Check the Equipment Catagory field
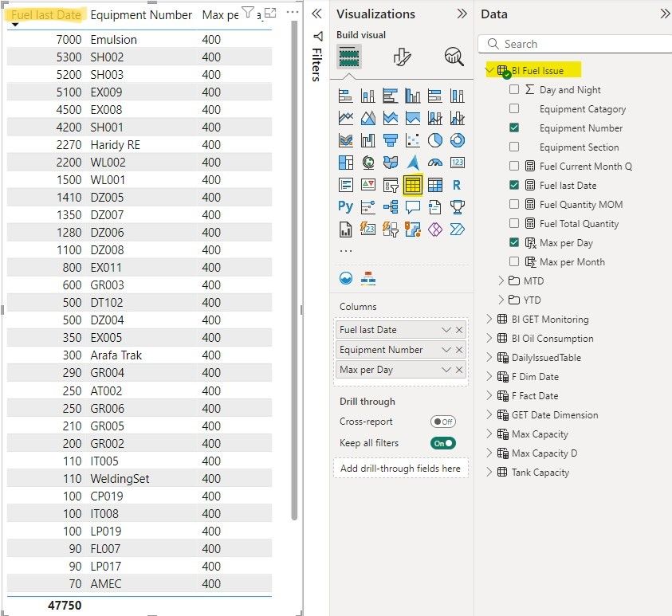This screenshot has height=616, width=672. [x=514, y=108]
